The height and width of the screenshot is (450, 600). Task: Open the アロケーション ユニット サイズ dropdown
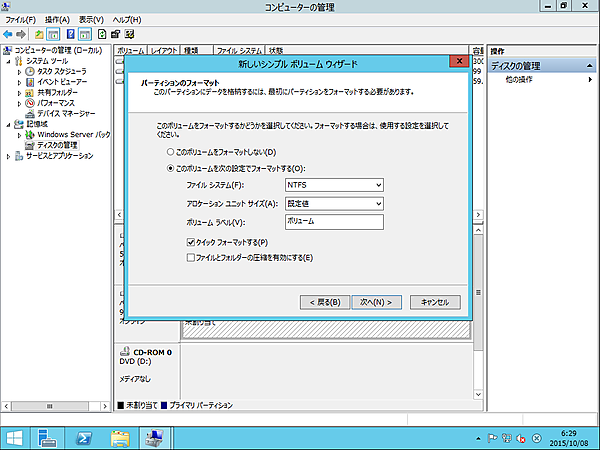[x=334, y=204]
